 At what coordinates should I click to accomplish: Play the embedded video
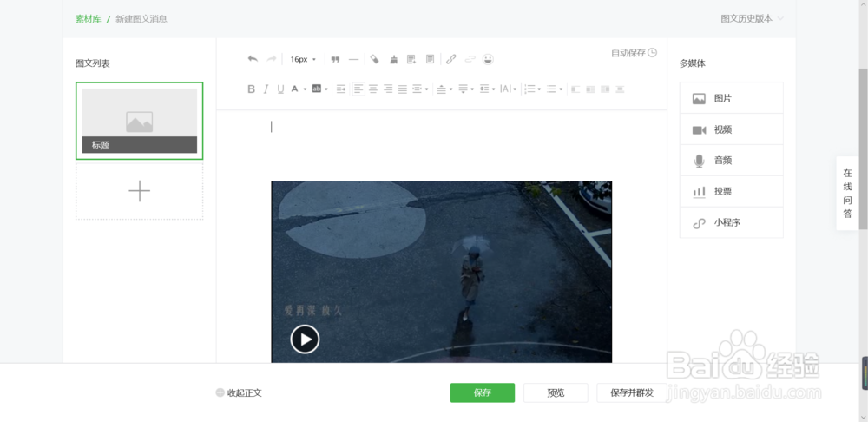(x=305, y=339)
